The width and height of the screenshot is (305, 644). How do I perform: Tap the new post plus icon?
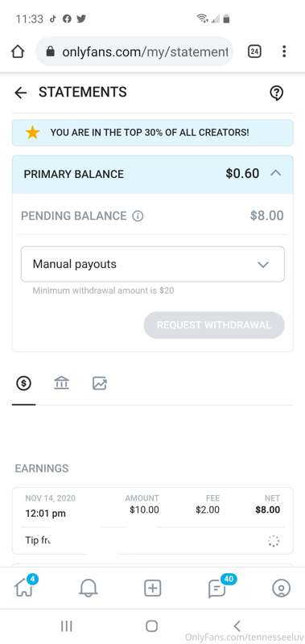point(152,588)
